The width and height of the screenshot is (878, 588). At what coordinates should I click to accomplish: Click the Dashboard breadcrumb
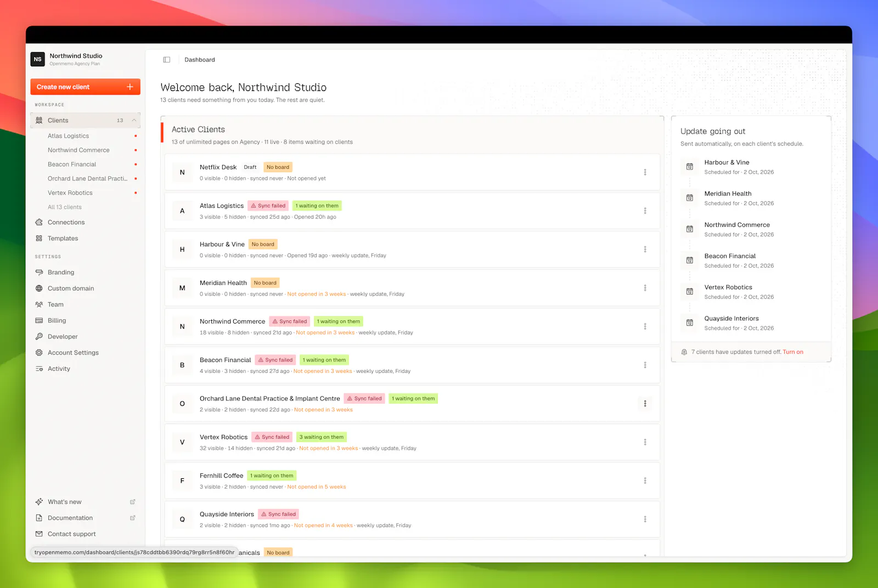(200, 60)
